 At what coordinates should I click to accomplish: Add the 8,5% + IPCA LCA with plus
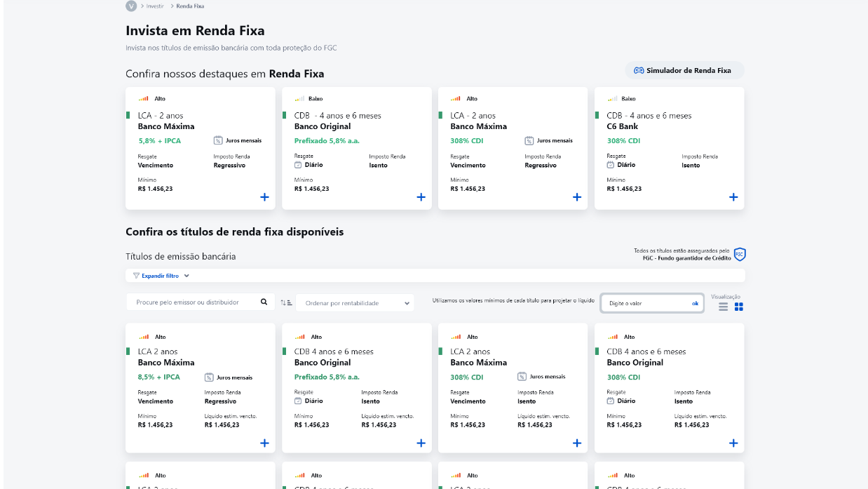click(x=264, y=443)
